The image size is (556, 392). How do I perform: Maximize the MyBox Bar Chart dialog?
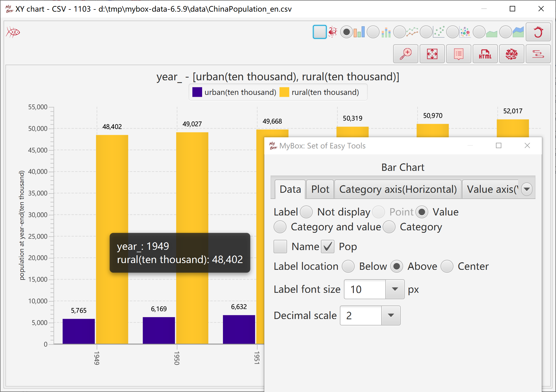[499, 146]
